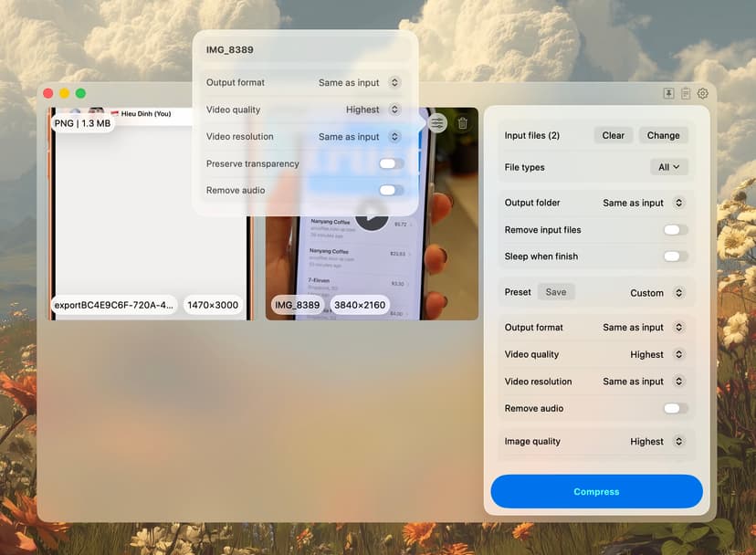Save the current preset
756x555 pixels.
click(556, 292)
